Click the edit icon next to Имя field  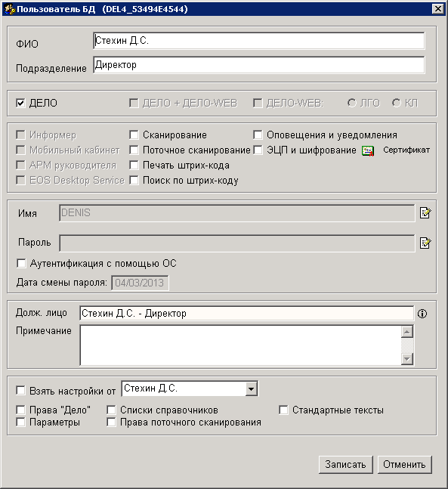[x=425, y=213]
